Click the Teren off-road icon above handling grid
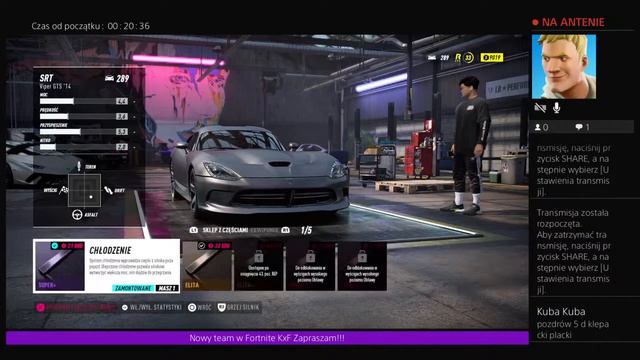Image resolution: width=640 pixels, height=360 pixels. pos(79,166)
